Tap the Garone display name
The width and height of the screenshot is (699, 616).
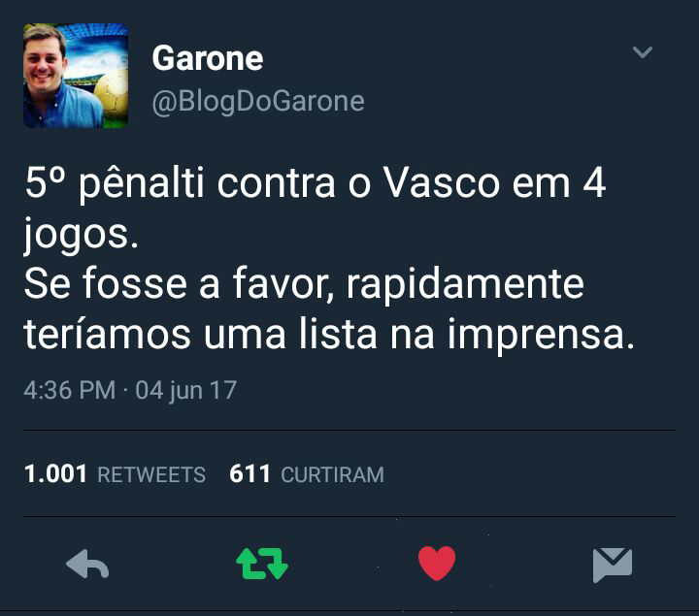pyautogui.click(x=208, y=58)
